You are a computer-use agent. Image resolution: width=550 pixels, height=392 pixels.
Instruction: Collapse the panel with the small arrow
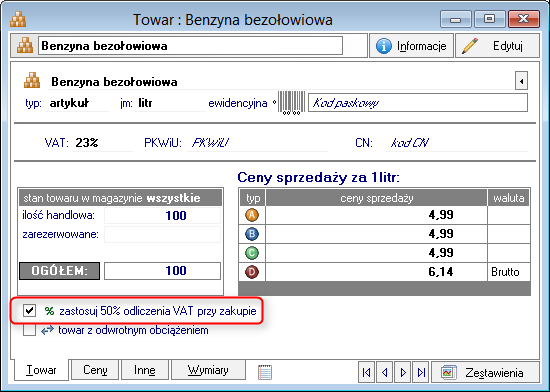[x=521, y=81]
